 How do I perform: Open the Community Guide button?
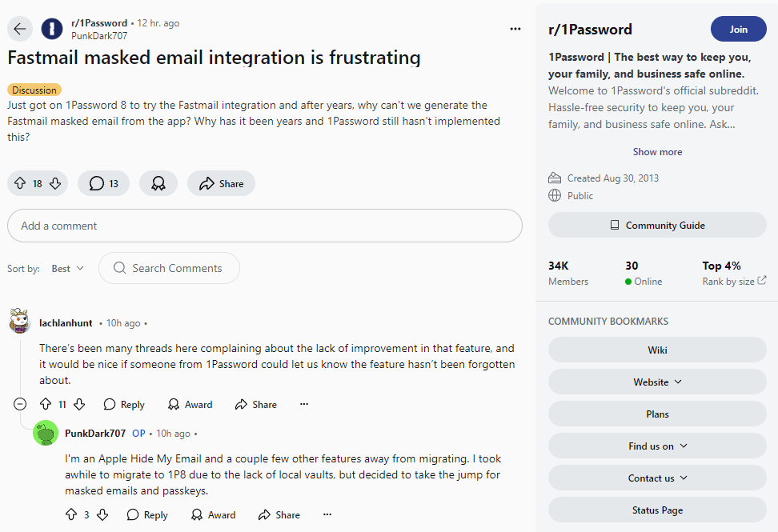click(657, 225)
